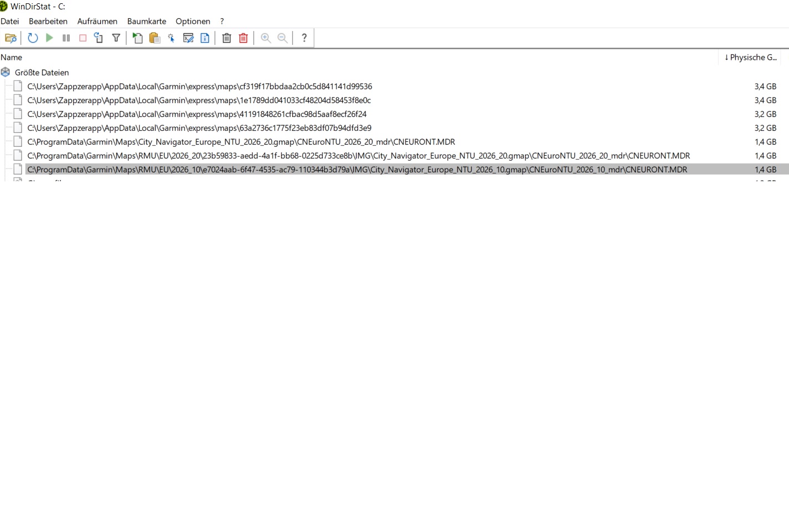This screenshot has height=532, width=789.
Task: Click the blue properties info icon
Action: (205, 38)
